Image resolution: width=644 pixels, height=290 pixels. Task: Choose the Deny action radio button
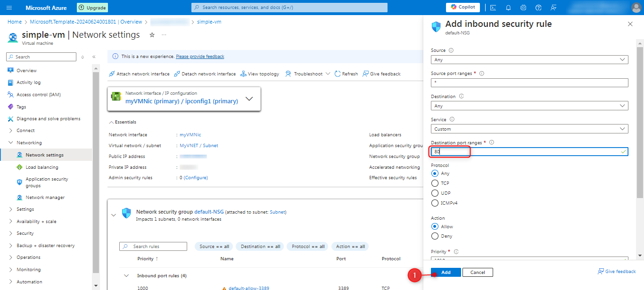435,236
